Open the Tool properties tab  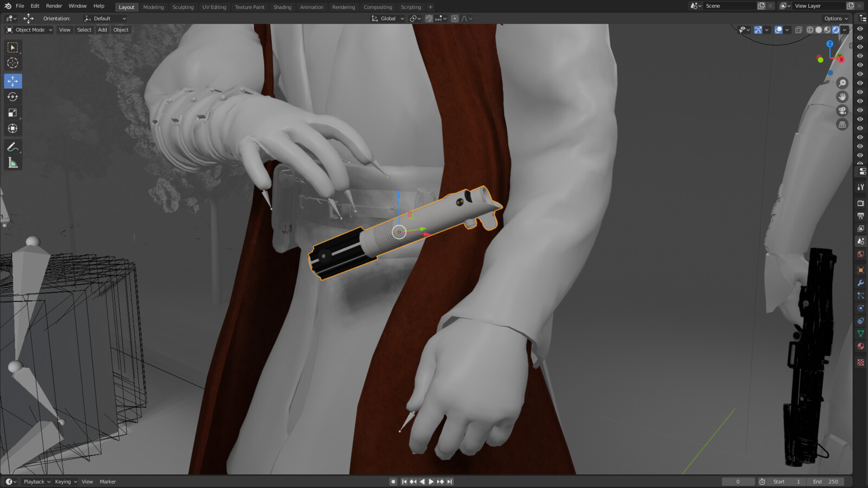pos(860,187)
